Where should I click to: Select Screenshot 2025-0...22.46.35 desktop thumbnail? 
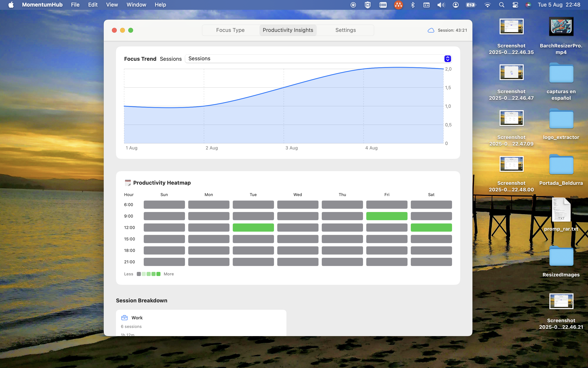pos(511,27)
